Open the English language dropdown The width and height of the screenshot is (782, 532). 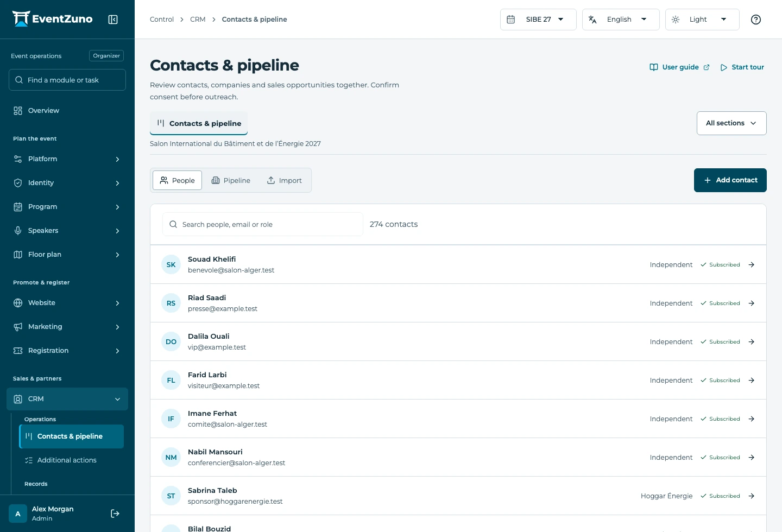pos(621,20)
